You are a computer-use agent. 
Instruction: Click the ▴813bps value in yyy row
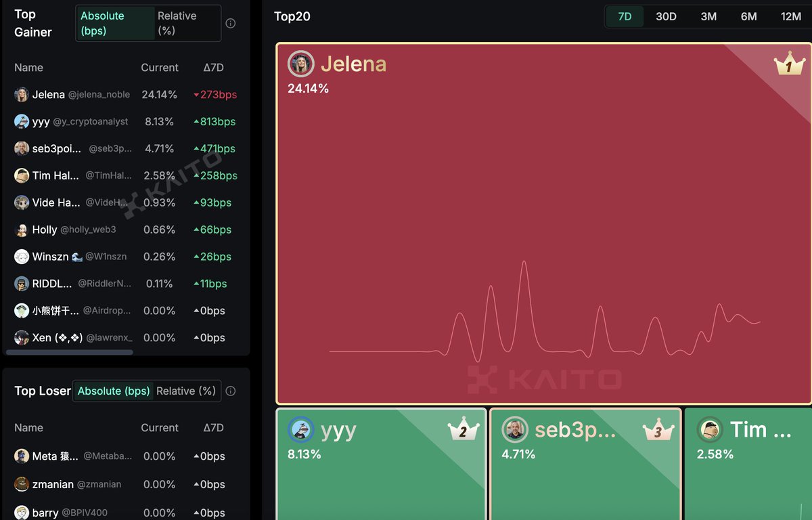coord(215,122)
